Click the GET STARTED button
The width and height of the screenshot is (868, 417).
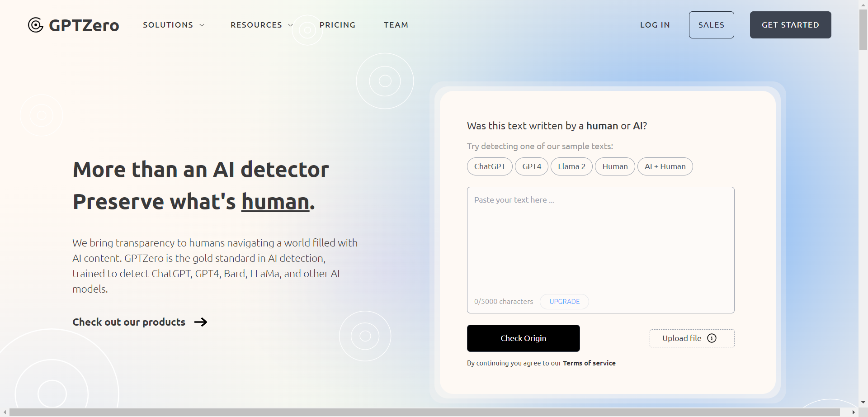coord(790,25)
